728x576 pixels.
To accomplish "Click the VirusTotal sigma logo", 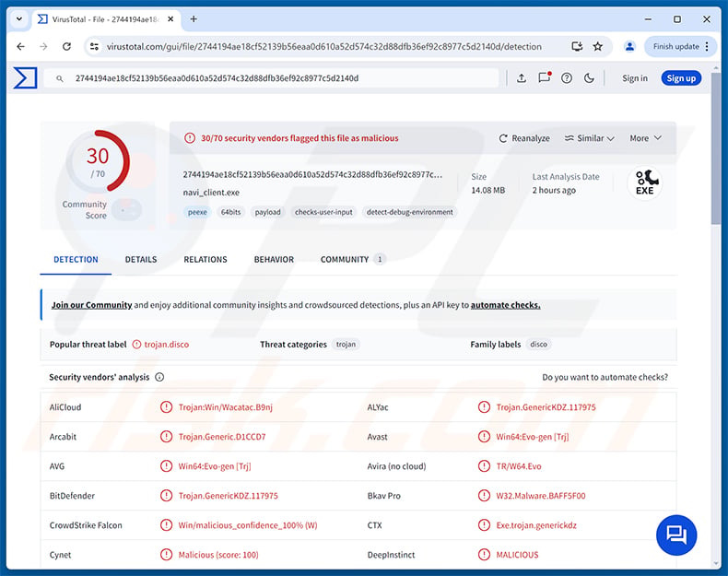I will tap(25, 77).
